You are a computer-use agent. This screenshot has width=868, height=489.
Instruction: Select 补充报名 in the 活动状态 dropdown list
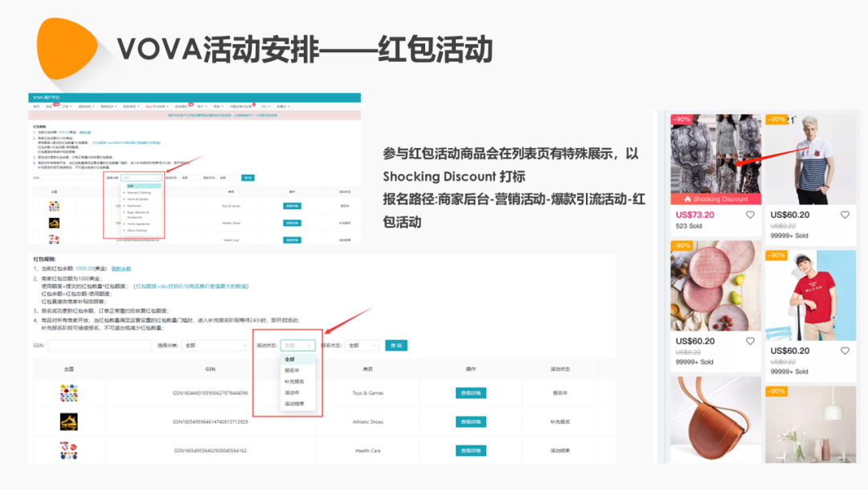(x=298, y=381)
